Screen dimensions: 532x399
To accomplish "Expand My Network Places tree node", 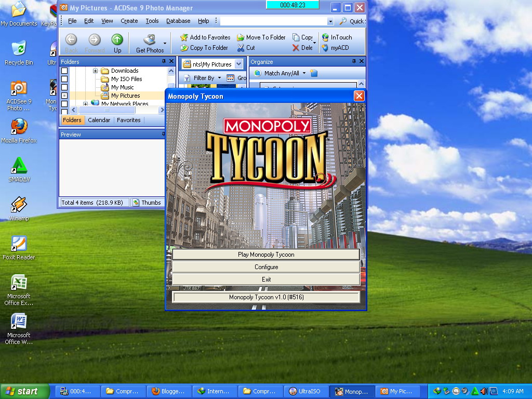I will [x=86, y=104].
